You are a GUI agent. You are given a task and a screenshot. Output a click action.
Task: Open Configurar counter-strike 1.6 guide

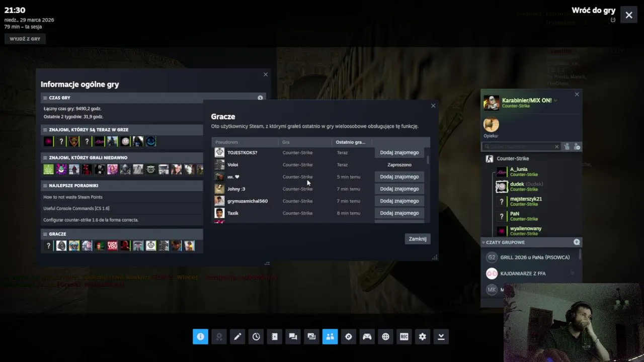(x=91, y=220)
